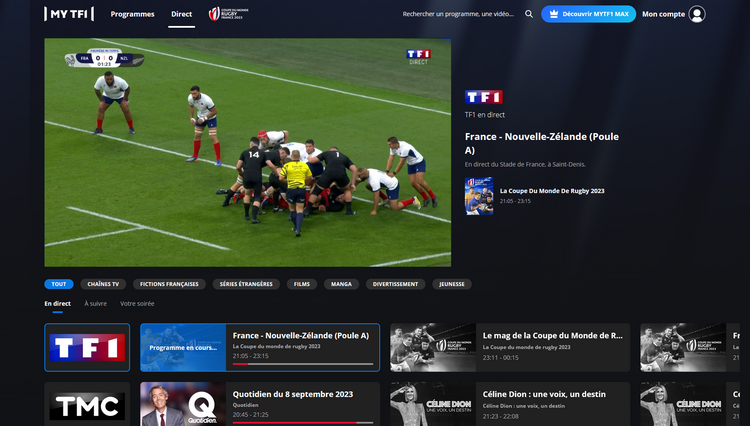Select France - Nouvelle-Zélande card title
Viewport: 750px width, 426px height.
(301, 336)
